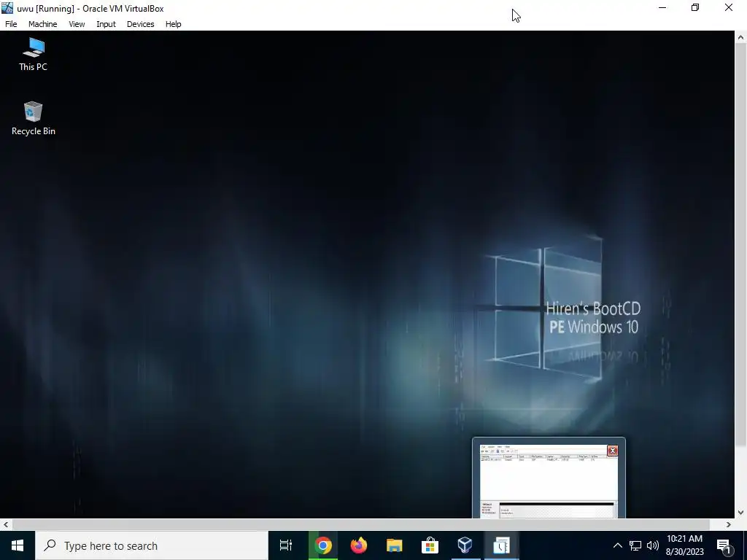Open the notification center icon
The height and width of the screenshot is (560, 747).
[x=724, y=545]
